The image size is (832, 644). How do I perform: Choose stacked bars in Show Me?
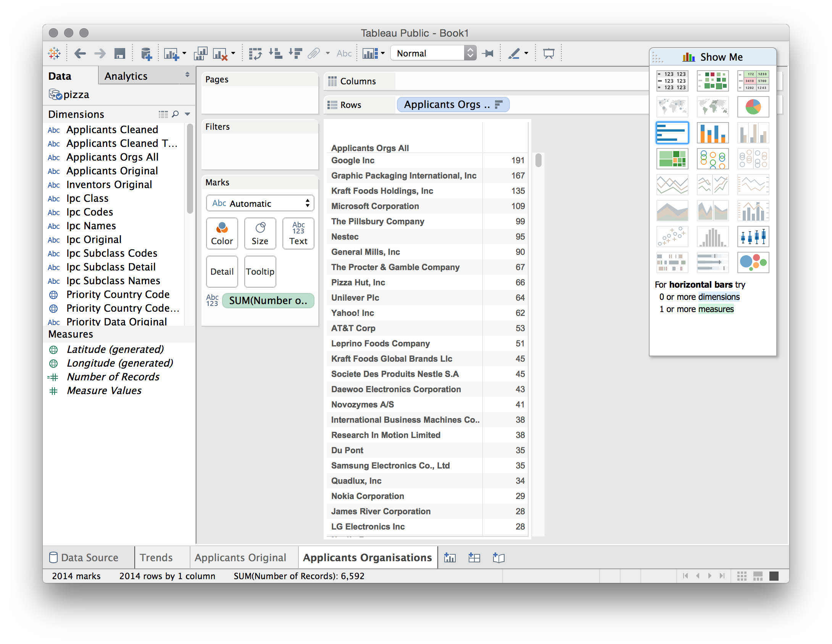[713, 133]
